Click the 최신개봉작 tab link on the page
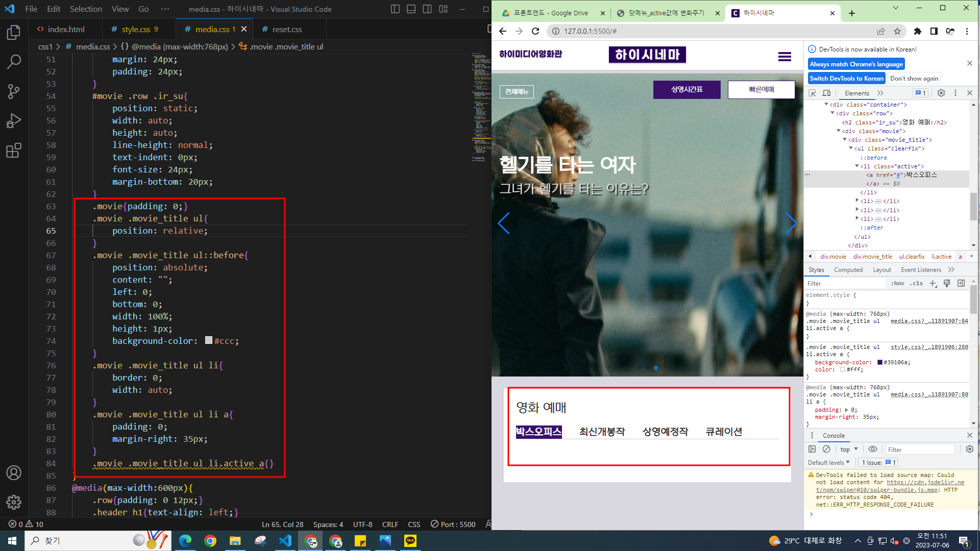This screenshot has width=980, height=551. (602, 432)
